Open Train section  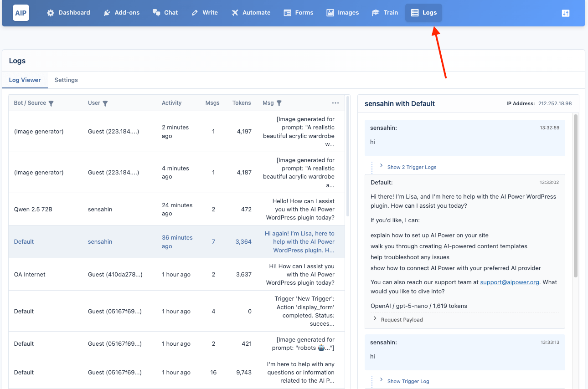(x=385, y=13)
